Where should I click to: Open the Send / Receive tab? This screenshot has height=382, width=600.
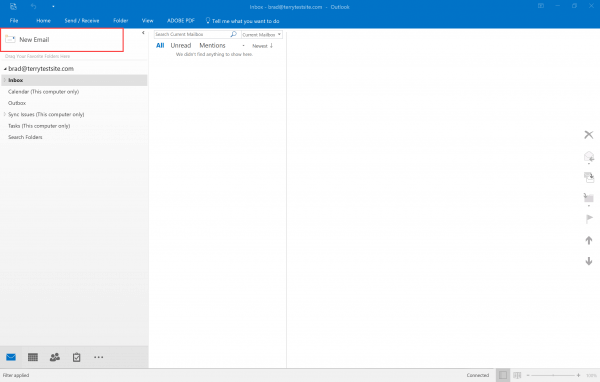click(x=82, y=21)
